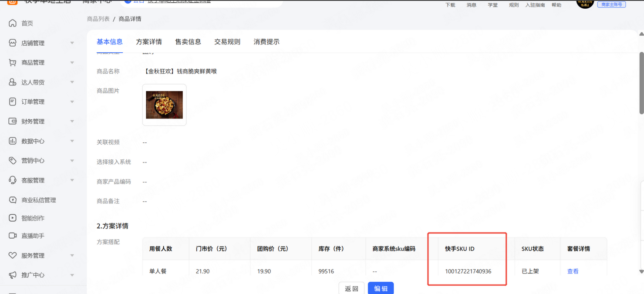Click the 店铺管理 store icon

(x=13, y=43)
